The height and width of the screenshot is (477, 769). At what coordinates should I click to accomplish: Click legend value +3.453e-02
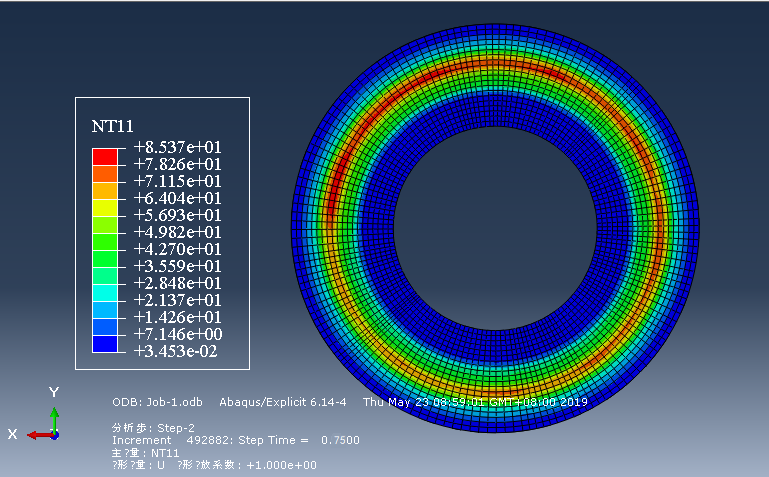click(x=176, y=351)
